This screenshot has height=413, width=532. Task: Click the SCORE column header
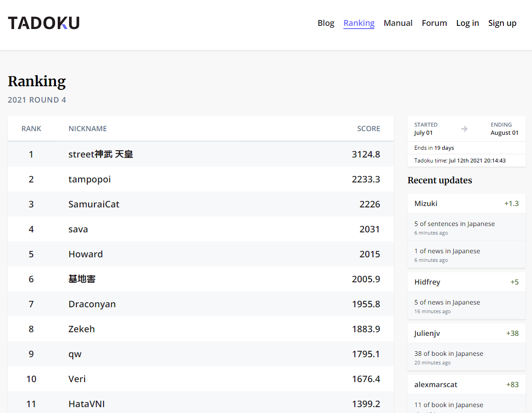click(x=368, y=128)
